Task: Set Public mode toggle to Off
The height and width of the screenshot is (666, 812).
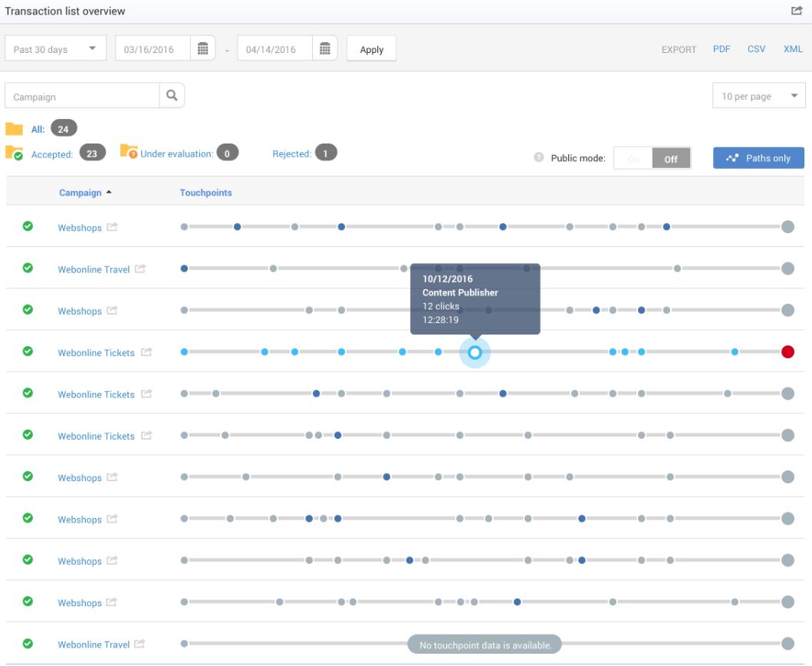Action: point(671,159)
